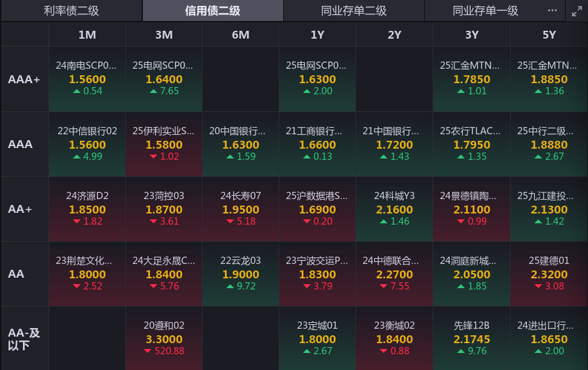Open bond 24大足永晟C... cell
Screen dimensions: 588x370
point(164,274)
